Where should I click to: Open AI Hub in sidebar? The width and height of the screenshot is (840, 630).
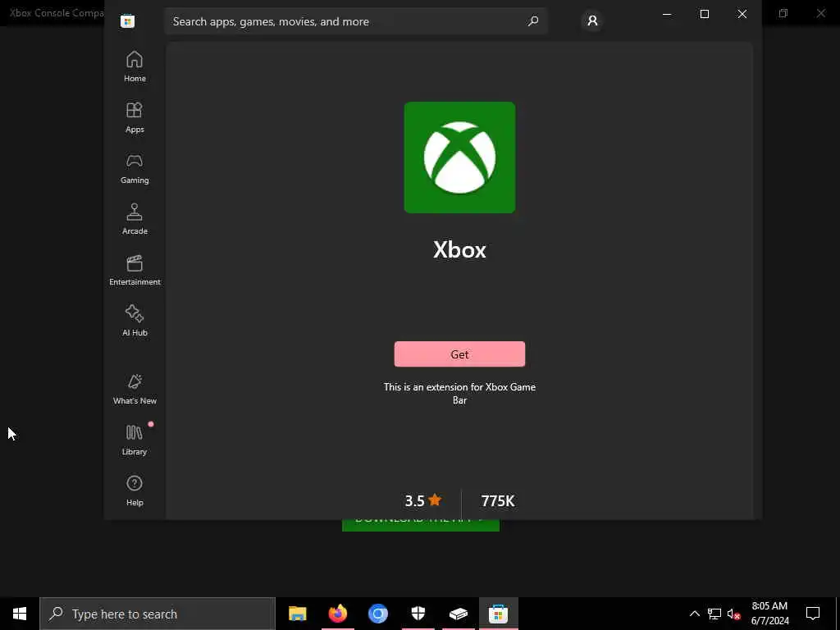tap(135, 322)
